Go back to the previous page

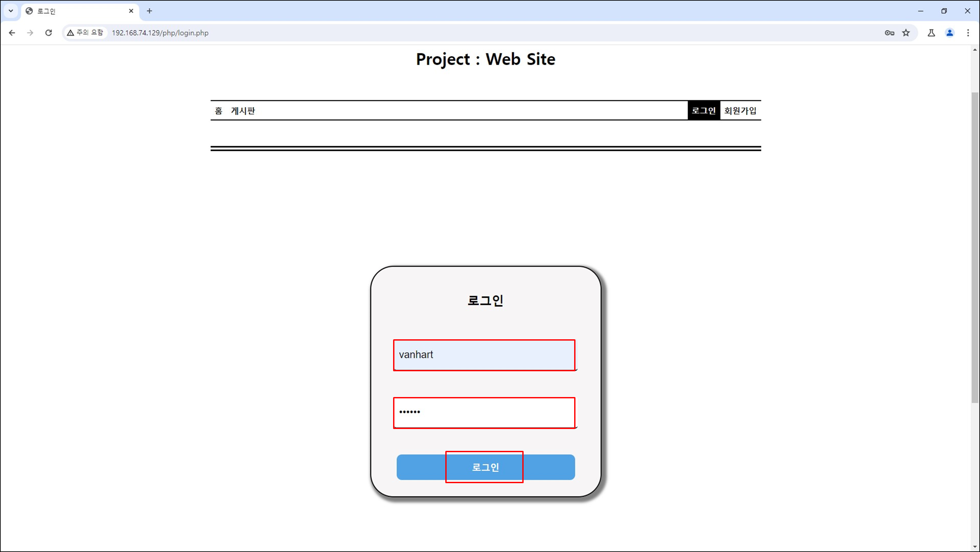click(x=12, y=33)
